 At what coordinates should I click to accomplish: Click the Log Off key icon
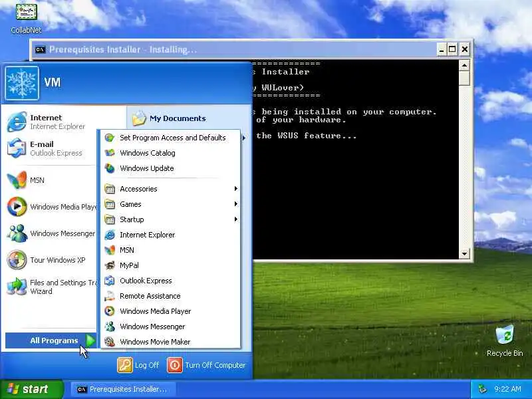click(x=125, y=365)
